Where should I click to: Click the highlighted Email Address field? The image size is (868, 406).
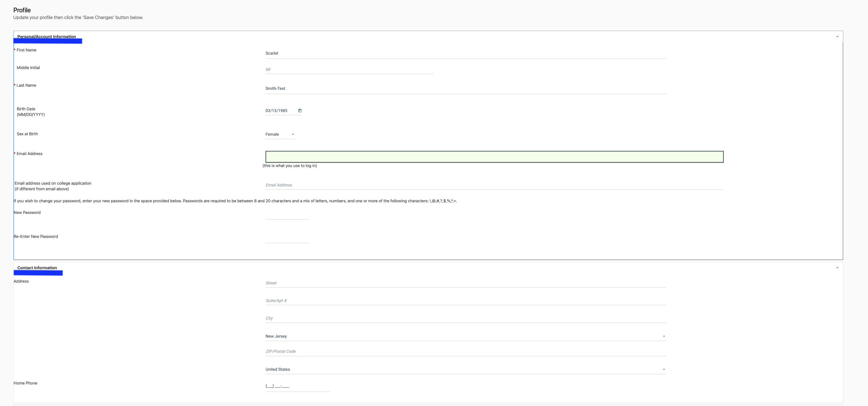[x=494, y=157]
